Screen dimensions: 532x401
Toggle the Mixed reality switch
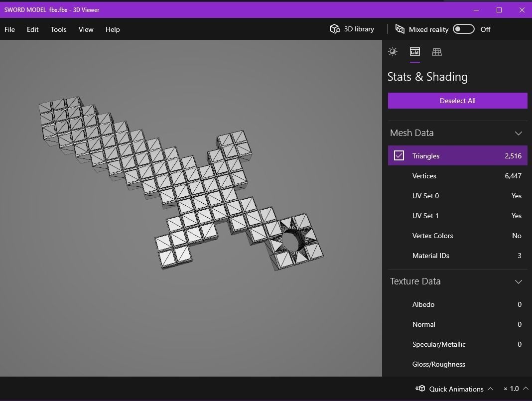(x=463, y=29)
